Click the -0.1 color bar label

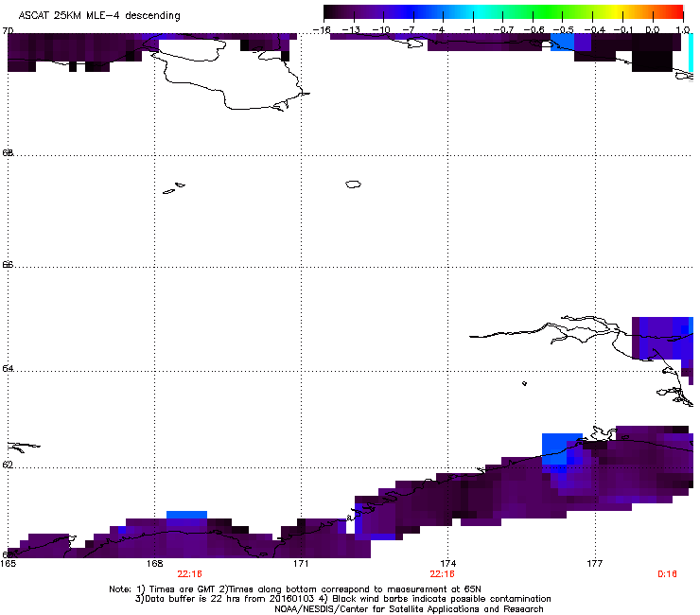tap(623, 30)
